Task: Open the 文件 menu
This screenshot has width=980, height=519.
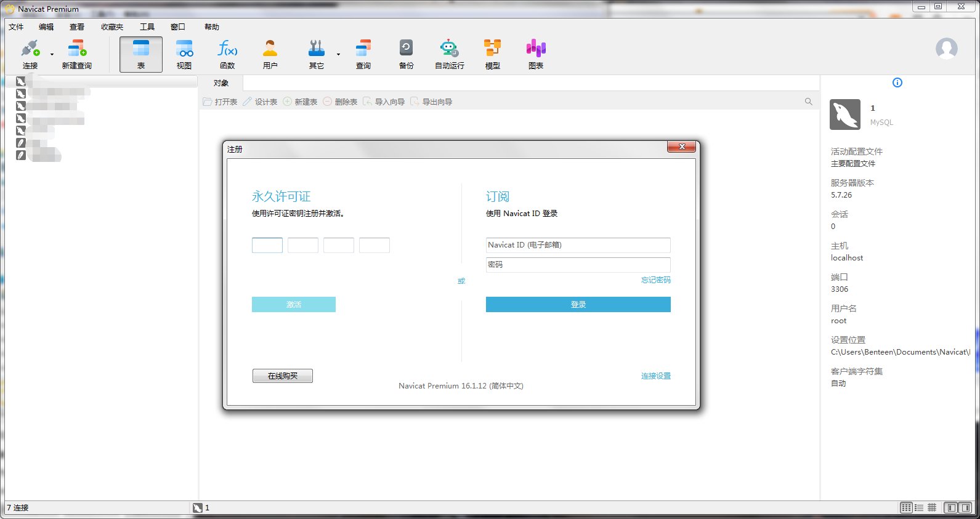Action: (x=16, y=27)
